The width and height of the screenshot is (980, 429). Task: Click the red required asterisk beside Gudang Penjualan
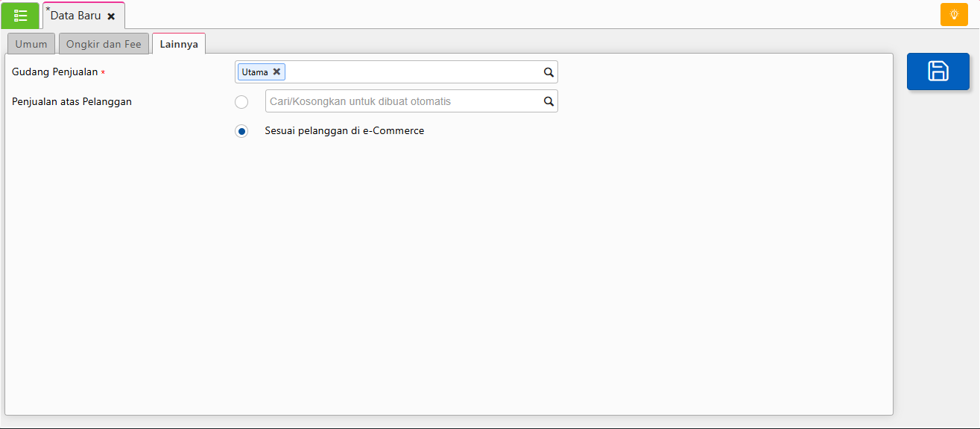103,73
